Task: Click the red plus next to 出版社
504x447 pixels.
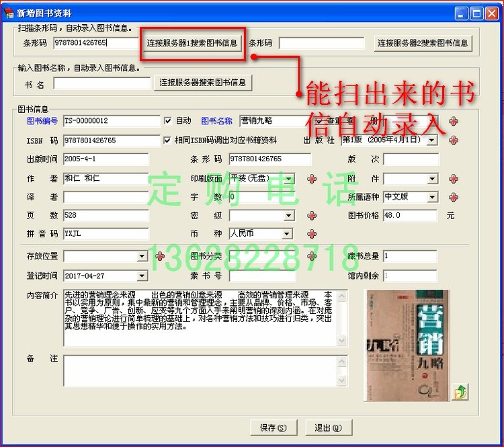Action: tap(454, 140)
